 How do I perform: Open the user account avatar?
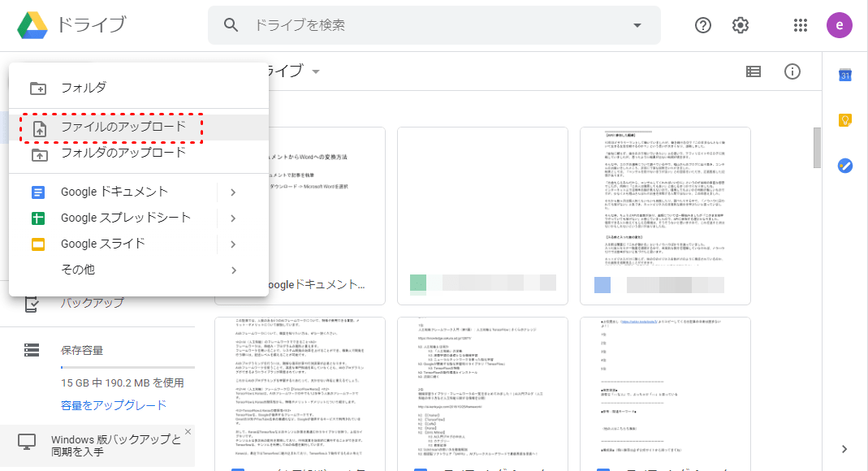840,25
